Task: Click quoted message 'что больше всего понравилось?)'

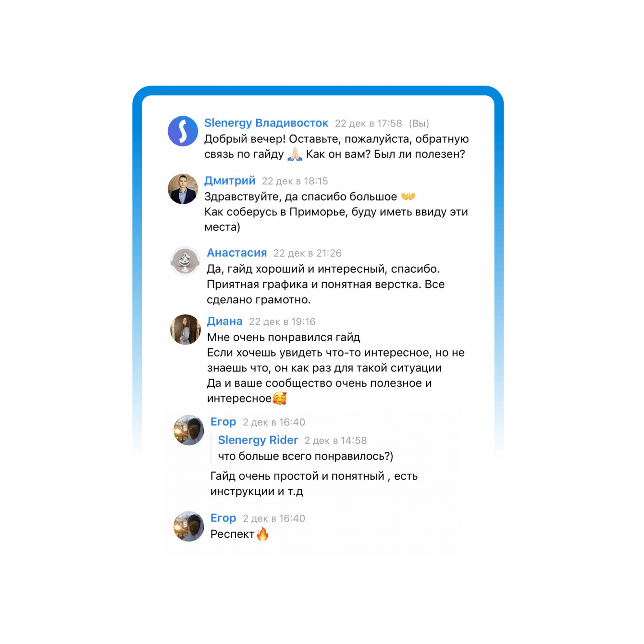Action: click(306, 456)
